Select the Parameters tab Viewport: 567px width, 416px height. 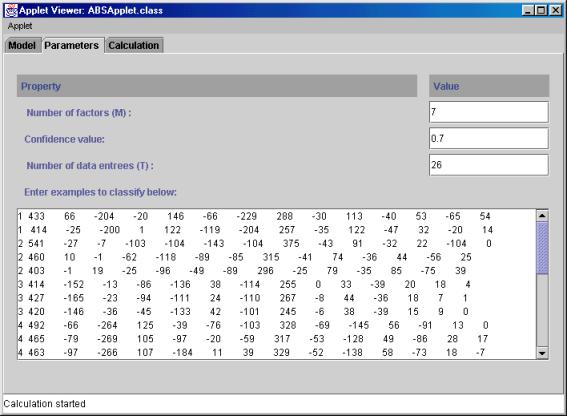pyautogui.click(x=72, y=46)
